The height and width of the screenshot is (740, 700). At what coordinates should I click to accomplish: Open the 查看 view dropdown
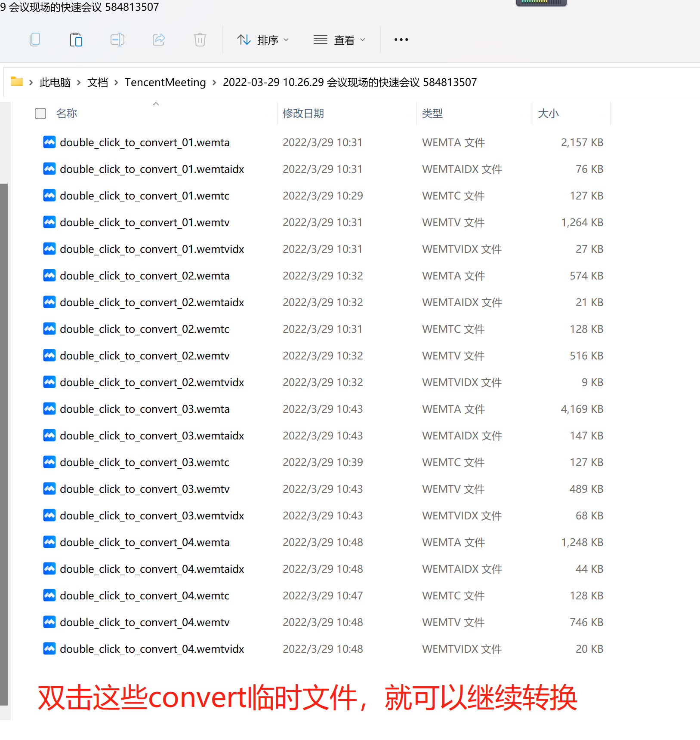[x=339, y=40]
